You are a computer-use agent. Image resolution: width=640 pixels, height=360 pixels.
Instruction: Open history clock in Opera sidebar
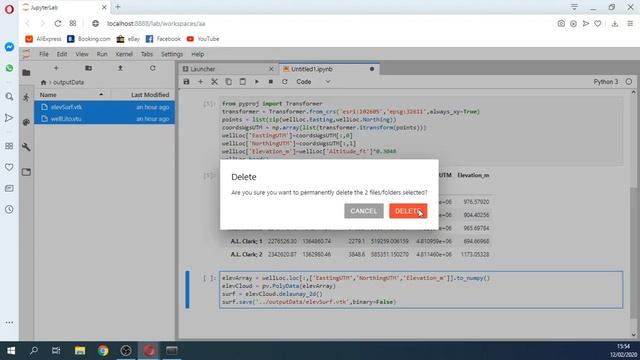point(9,209)
